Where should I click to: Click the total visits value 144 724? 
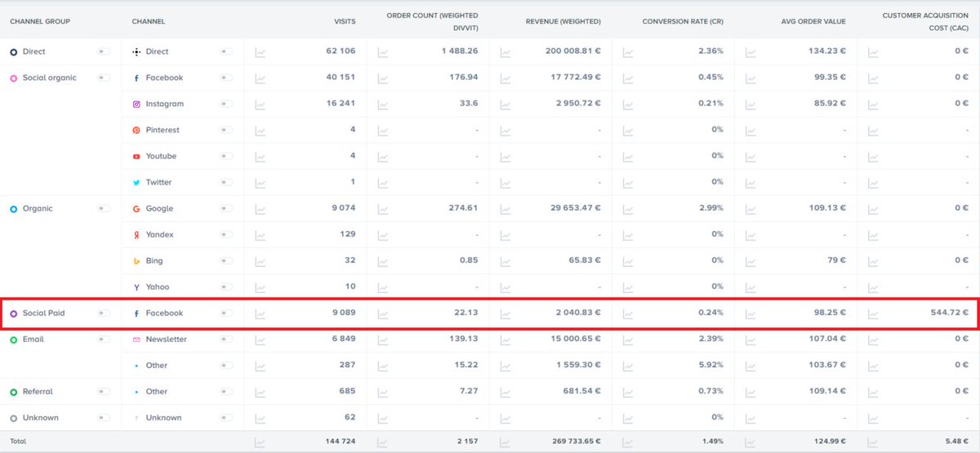(x=340, y=442)
